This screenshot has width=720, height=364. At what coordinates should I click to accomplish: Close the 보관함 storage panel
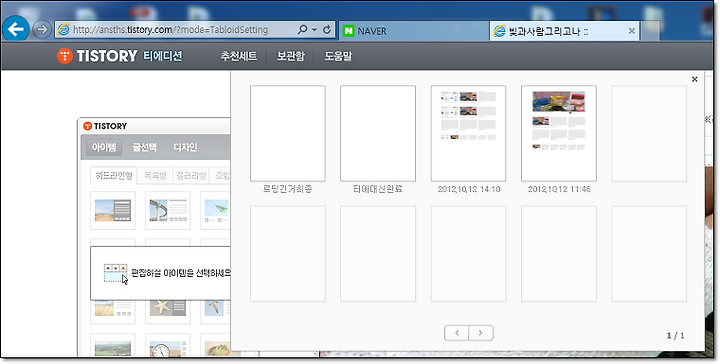pos(694,79)
